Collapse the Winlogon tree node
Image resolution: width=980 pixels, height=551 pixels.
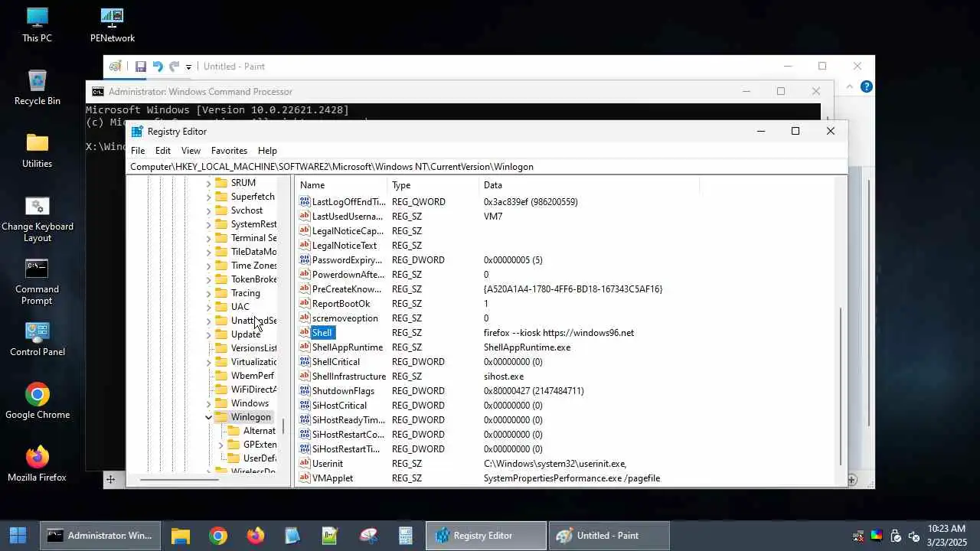tap(208, 417)
